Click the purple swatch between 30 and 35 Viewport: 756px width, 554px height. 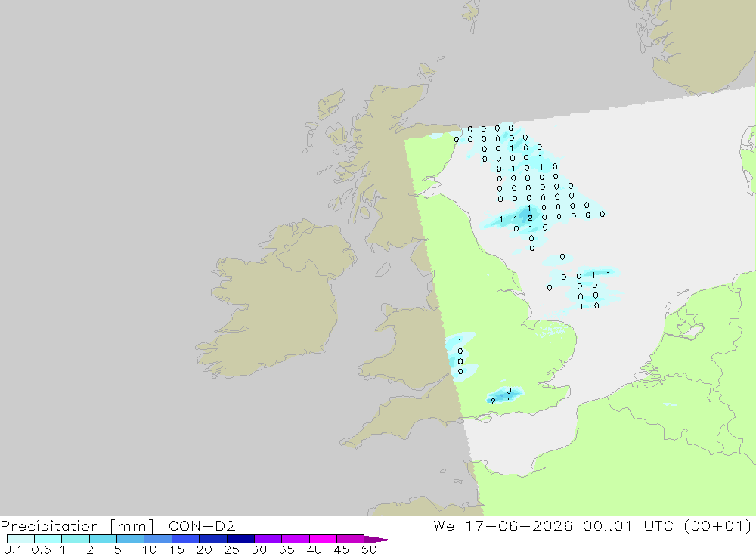coord(268,539)
